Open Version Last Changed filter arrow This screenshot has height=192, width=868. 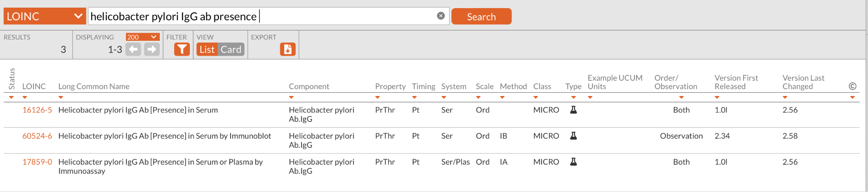(785, 97)
